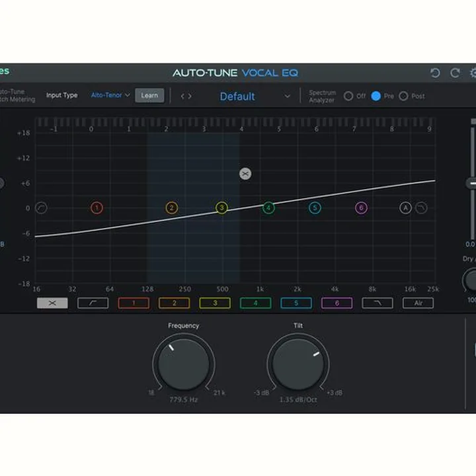Click the 1k frequency axis label
Image resolution: width=476 pixels, height=476 pixels.
[x=260, y=289]
